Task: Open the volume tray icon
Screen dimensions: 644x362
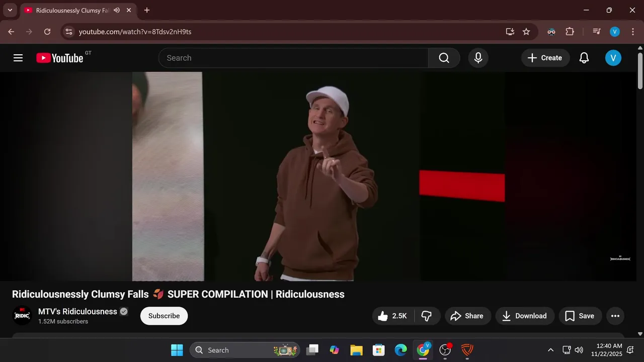Action: pos(579,350)
